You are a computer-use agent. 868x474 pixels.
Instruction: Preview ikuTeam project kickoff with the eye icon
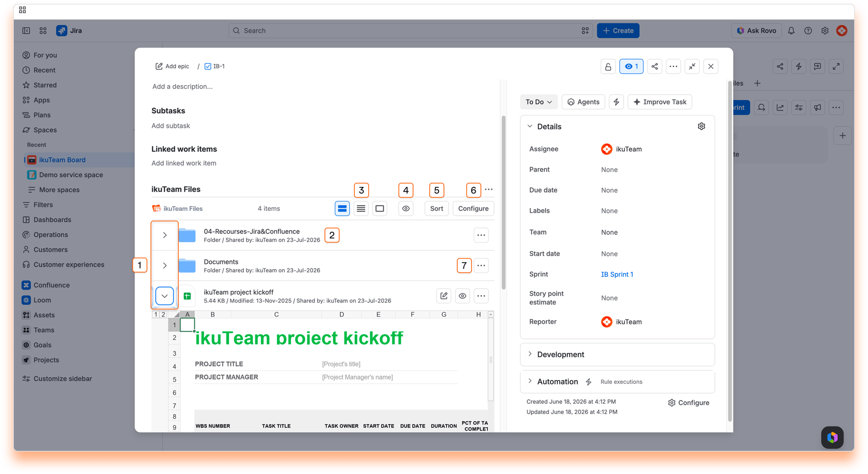pos(463,296)
